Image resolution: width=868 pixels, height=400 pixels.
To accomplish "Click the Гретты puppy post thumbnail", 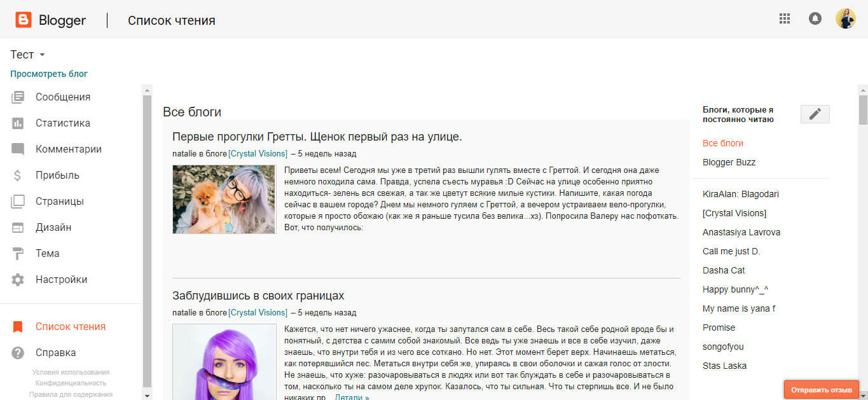I will (x=224, y=199).
